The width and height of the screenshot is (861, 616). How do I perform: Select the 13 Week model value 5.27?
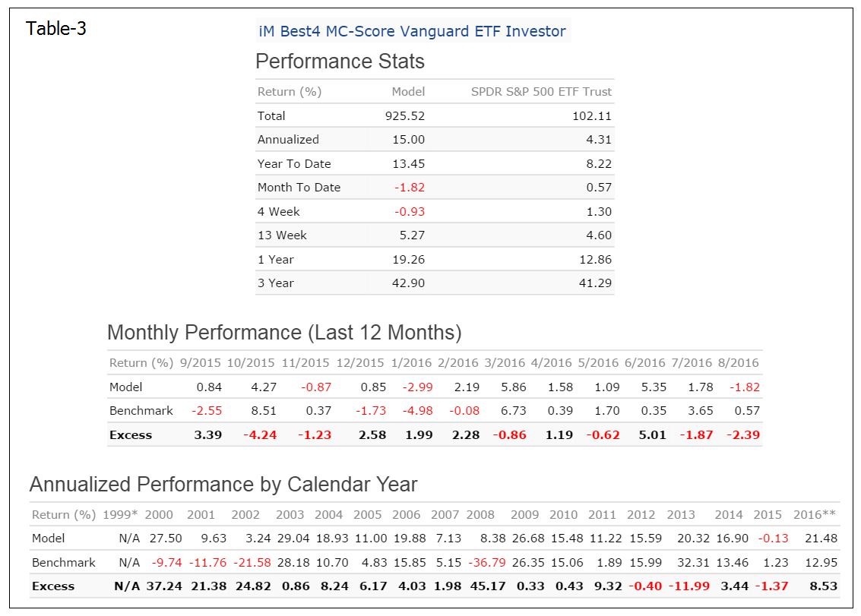coord(412,235)
